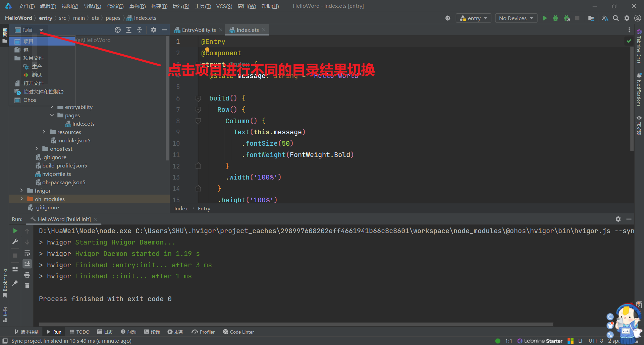This screenshot has width=644, height=345.
Task: Open the 文件(F) menu
Action: pos(26,6)
